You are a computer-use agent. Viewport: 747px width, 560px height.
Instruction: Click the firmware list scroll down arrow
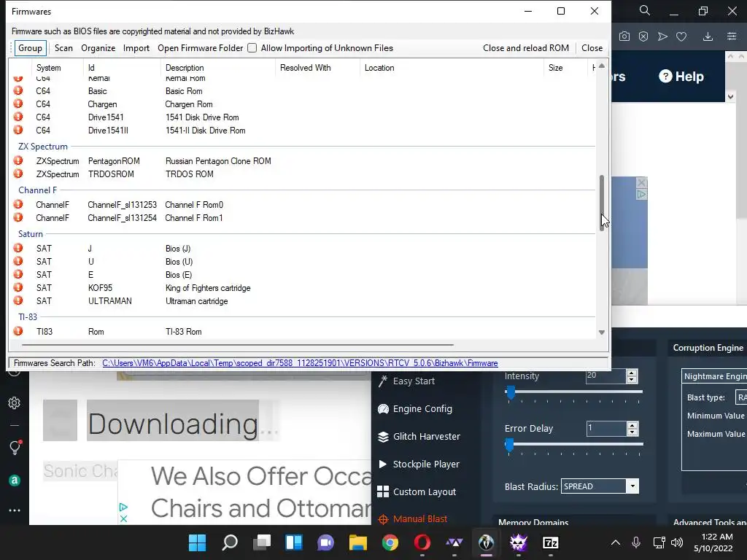[602, 332]
